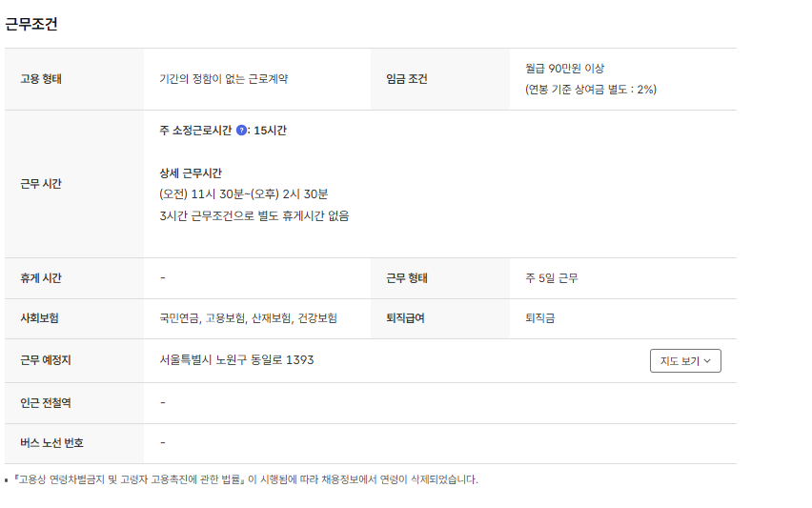Click the 고용상 연령차별금지 law footnote
The image size is (812, 508).
coord(245,479)
